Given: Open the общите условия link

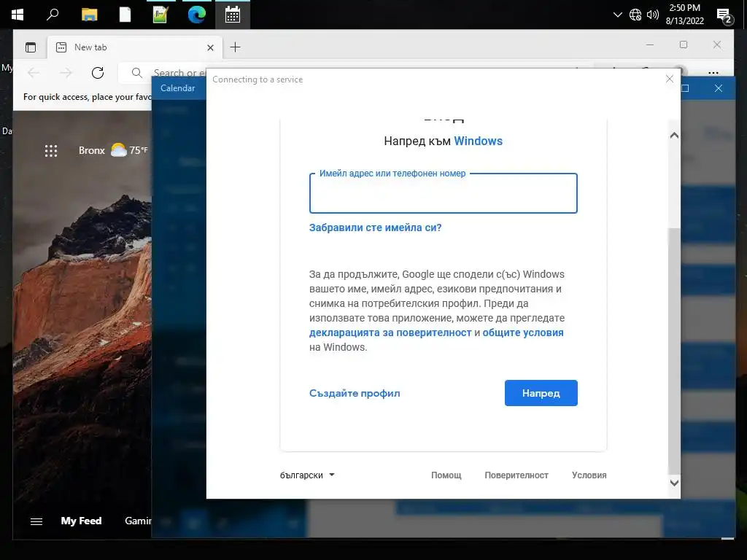Looking at the screenshot, I should [522, 332].
